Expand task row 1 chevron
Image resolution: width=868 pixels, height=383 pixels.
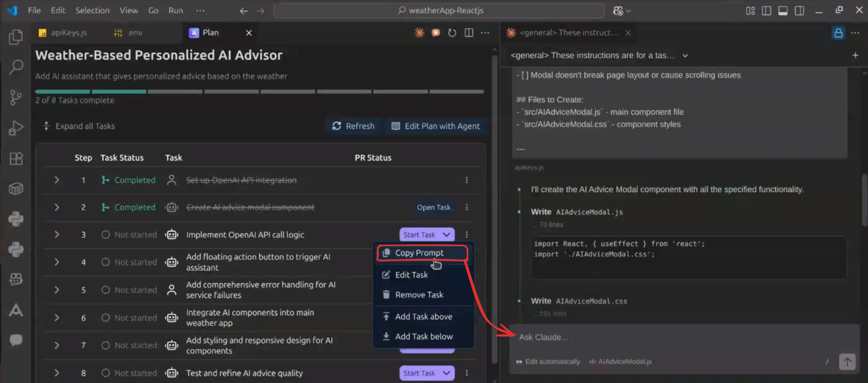coord(57,180)
